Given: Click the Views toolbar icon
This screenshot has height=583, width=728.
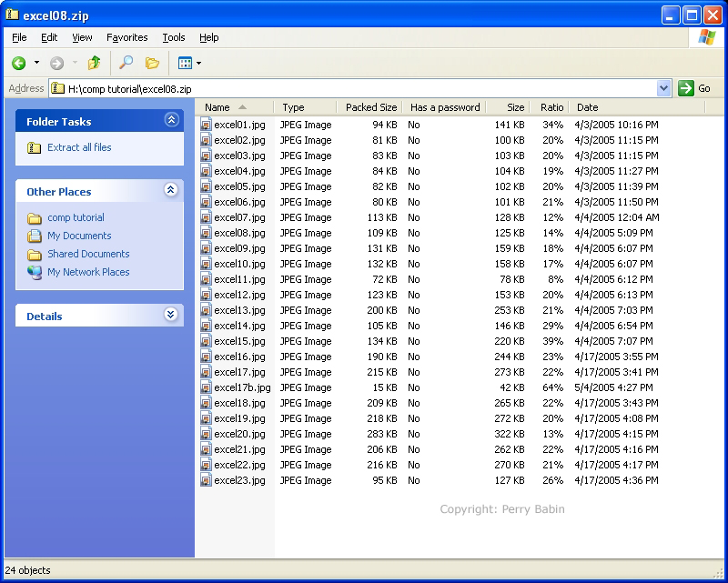Looking at the screenshot, I should (186, 63).
